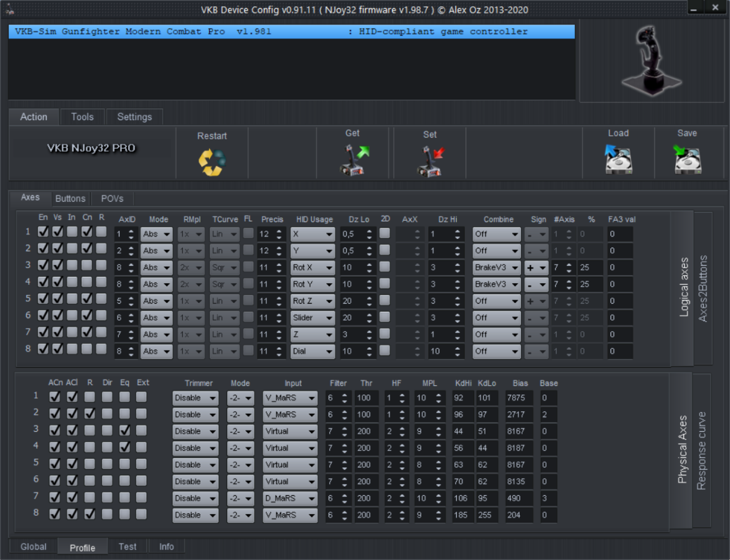
Task: Open the POVs tab
Action: [x=112, y=198]
